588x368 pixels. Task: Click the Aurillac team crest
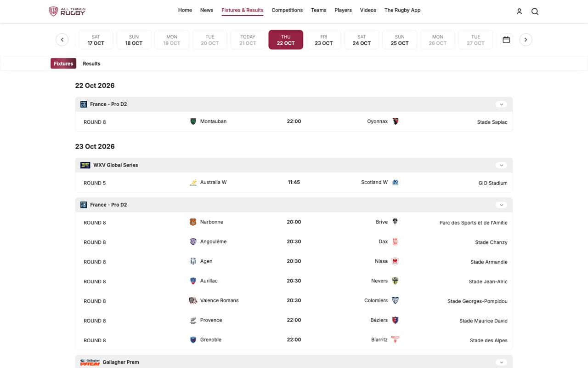(x=193, y=281)
